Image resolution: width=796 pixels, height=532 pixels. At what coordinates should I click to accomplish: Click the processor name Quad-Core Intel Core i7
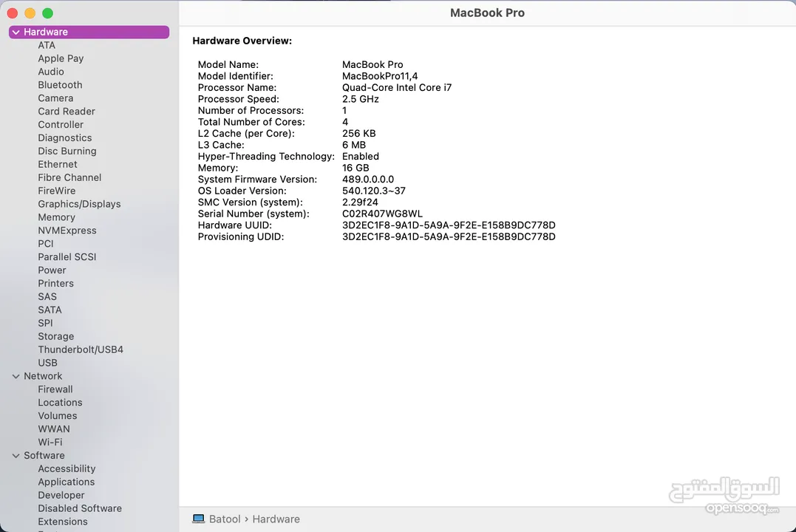click(396, 87)
